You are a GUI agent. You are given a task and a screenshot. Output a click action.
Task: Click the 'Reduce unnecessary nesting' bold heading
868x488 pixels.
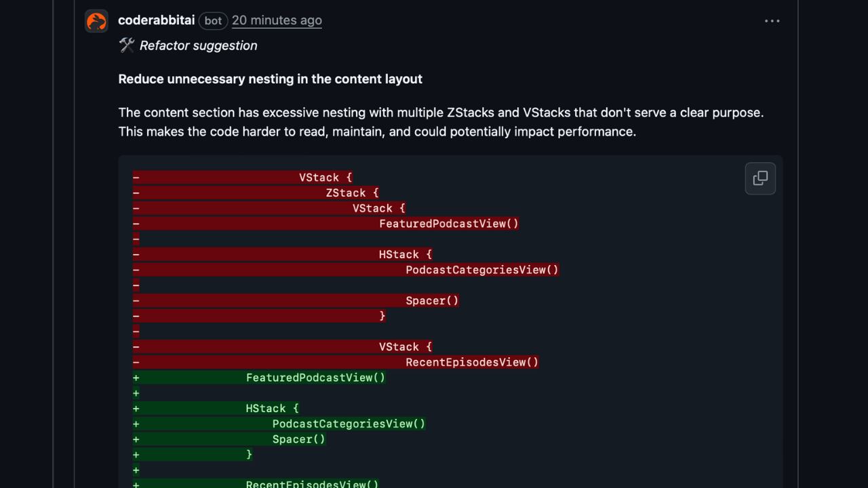(271, 79)
